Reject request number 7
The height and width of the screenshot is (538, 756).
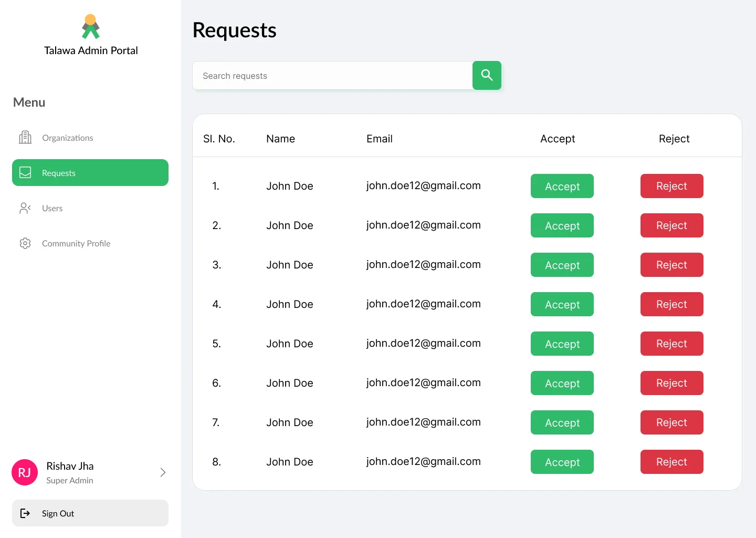672,422
